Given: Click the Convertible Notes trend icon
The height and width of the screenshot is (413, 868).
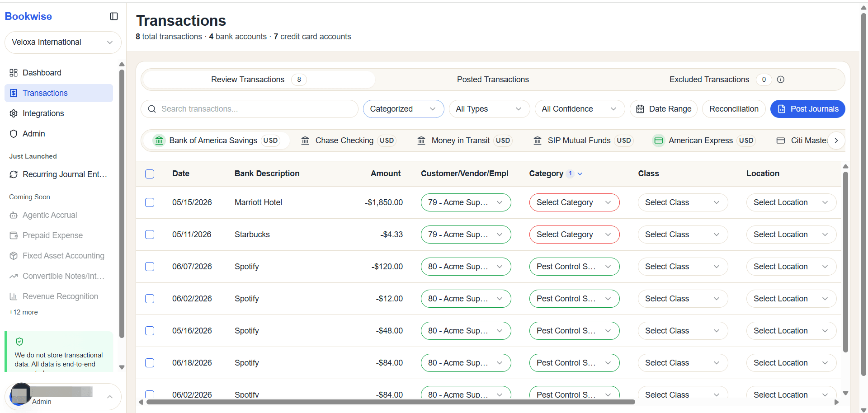Looking at the screenshot, I should click(14, 276).
